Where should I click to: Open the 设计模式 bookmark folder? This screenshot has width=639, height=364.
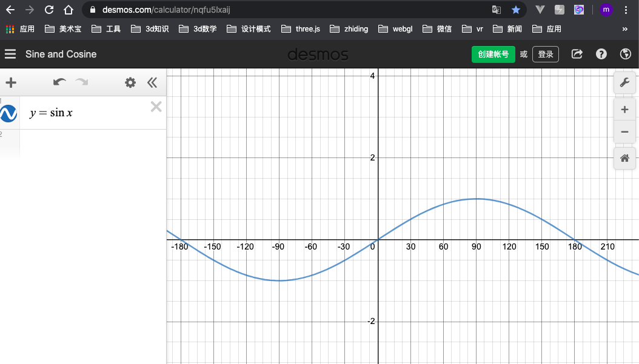[x=249, y=29]
